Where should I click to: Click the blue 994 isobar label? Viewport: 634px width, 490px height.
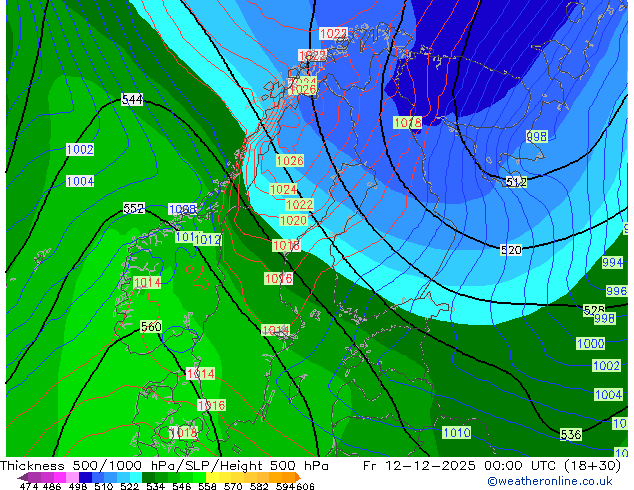[612, 262]
